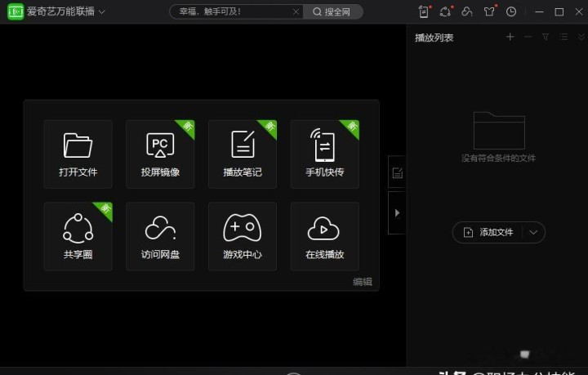
Task: Open 在线播放 online playback
Action: coord(325,236)
